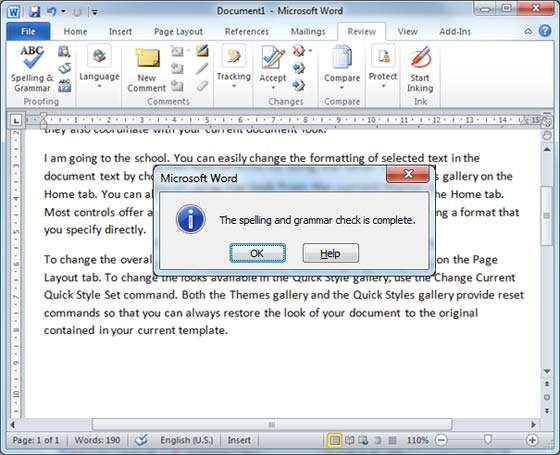The image size is (560, 455).
Task: Click the Help button in the dialog
Action: (x=331, y=253)
